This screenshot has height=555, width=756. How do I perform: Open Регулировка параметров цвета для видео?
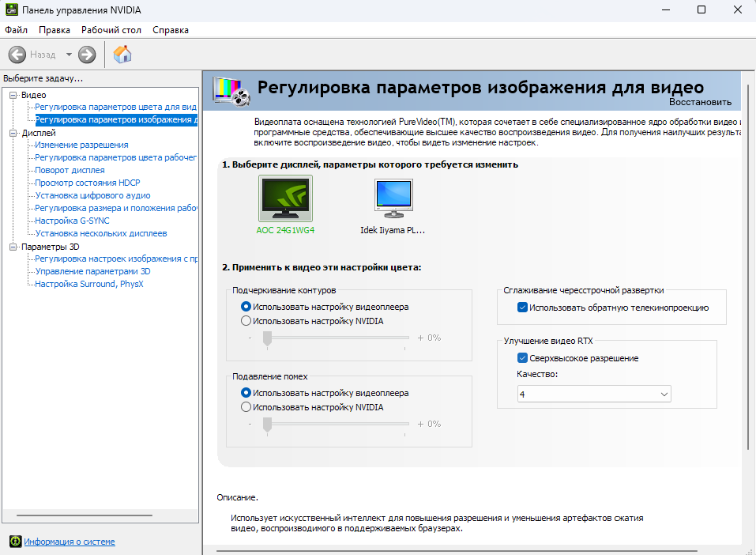click(115, 107)
